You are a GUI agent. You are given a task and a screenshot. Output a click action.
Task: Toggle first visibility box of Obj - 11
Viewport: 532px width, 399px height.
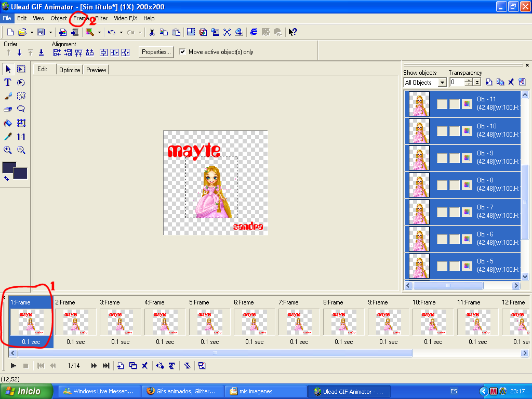442,104
